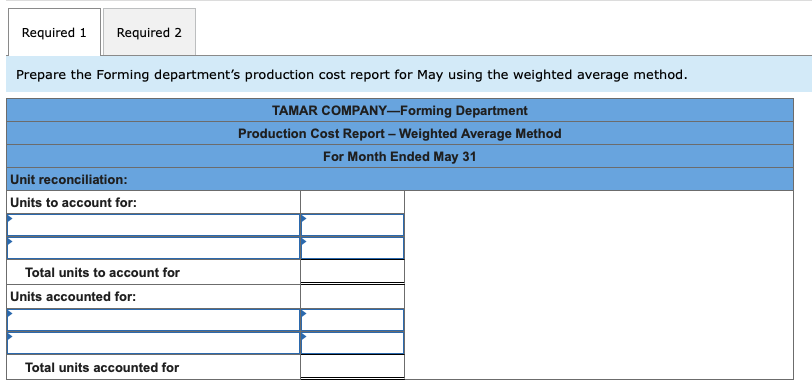The image size is (812, 380).
Task: Click first value field under Units accounted for
Action: point(353,320)
